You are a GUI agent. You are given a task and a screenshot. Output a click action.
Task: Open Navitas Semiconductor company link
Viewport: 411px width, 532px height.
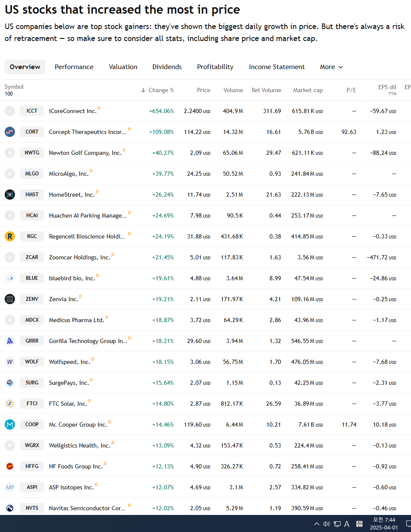(x=87, y=508)
